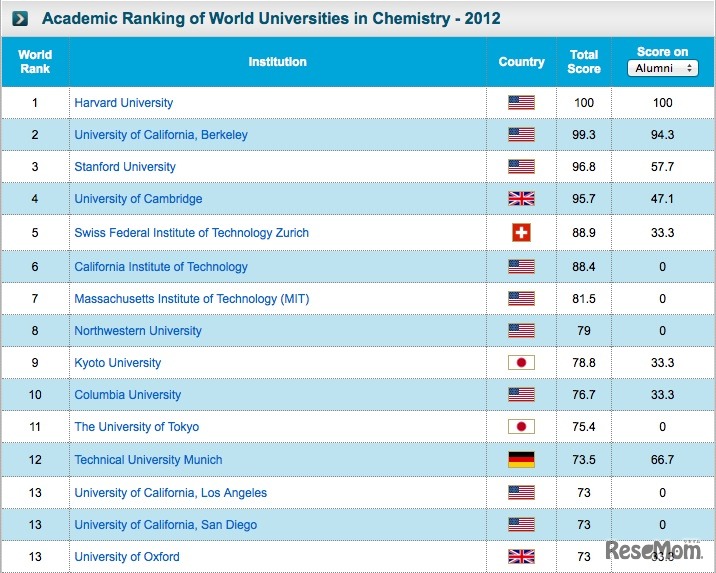Select world rank 5 cell
Viewport: 716px width, 573px height.
pos(35,233)
